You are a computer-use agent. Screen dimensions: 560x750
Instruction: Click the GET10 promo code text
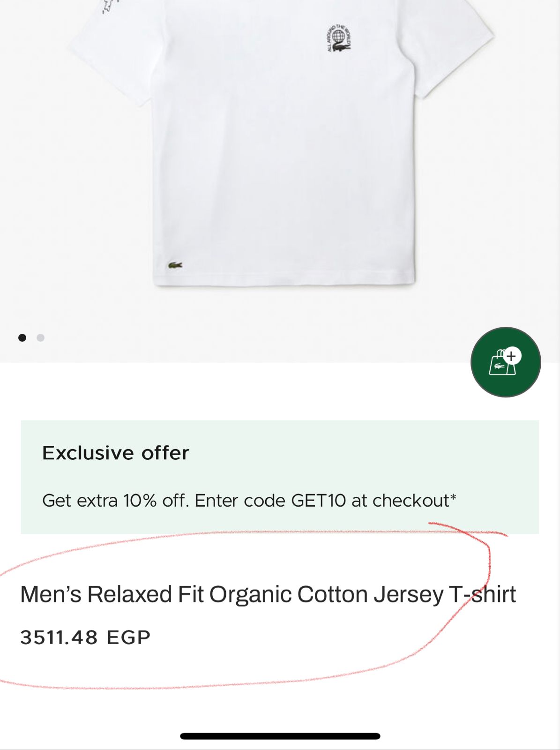318,501
